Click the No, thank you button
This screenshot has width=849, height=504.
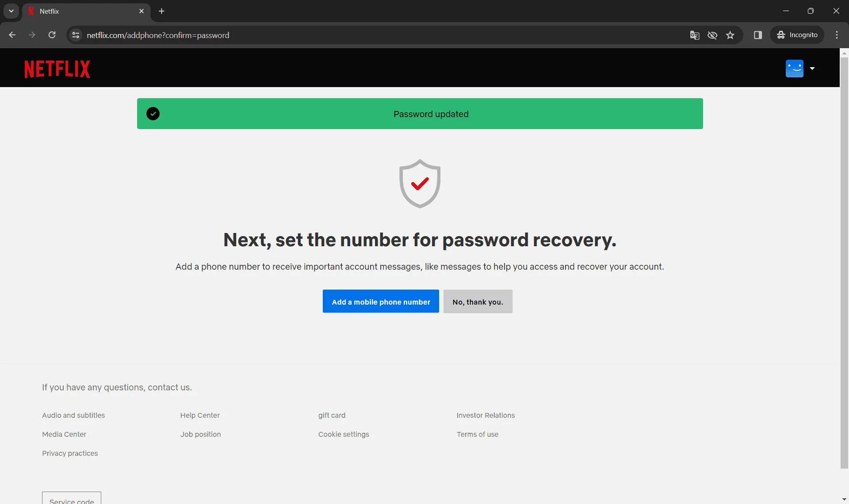[x=478, y=302]
